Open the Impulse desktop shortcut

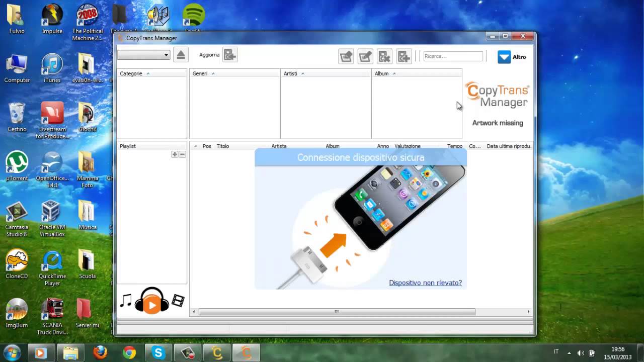pos(52,19)
